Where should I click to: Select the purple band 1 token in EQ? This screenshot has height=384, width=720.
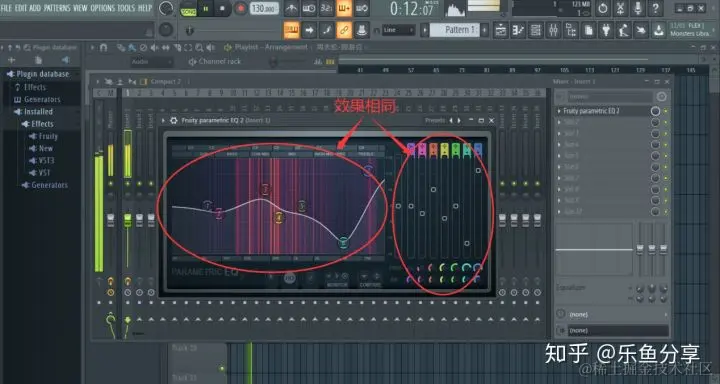[x=411, y=149]
